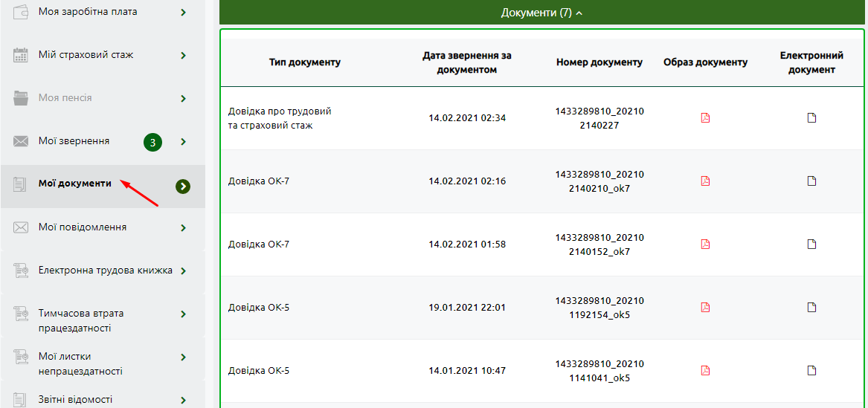Open electronic document for ОК-7 at 01:58
868x408 pixels.
coord(811,244)
